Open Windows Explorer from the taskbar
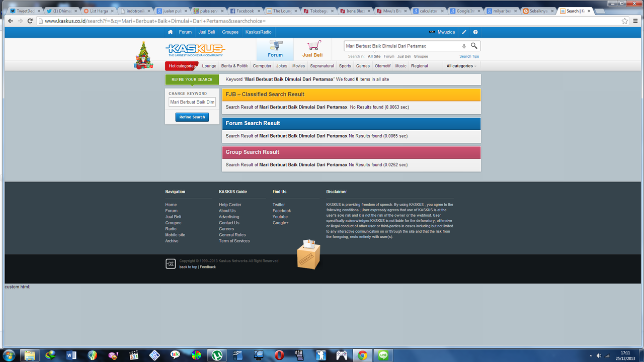The image size is (644, 362). [30, 355]
